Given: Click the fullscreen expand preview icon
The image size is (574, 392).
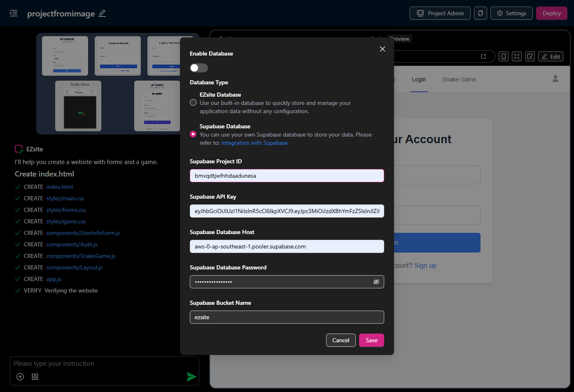Looking at the screenshot, I should point(517,56).
